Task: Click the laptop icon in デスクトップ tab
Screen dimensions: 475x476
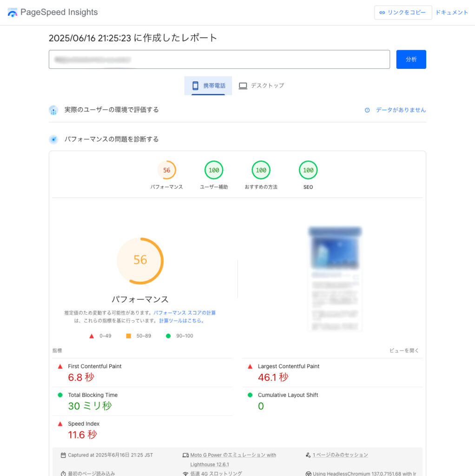Action: (x=243, y=86)
